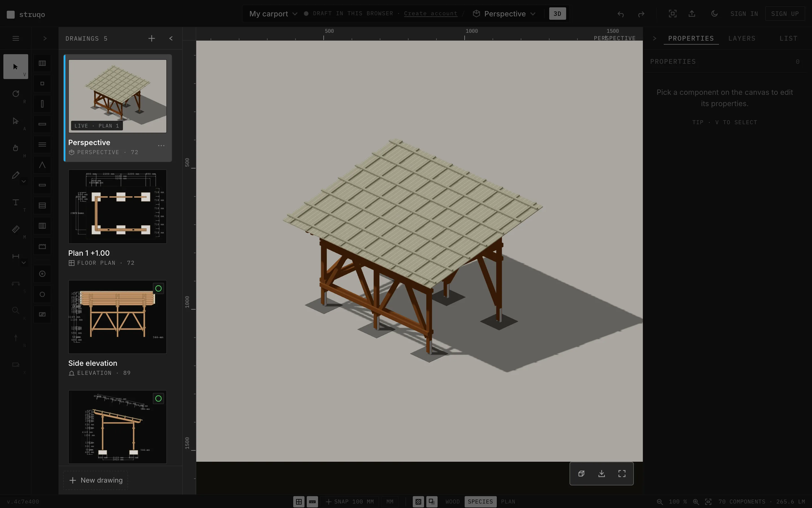This screenshot has width=812, height=508.
Task: Open the Plan 1 +1.00 thumbnail
Action: (118, 207)
